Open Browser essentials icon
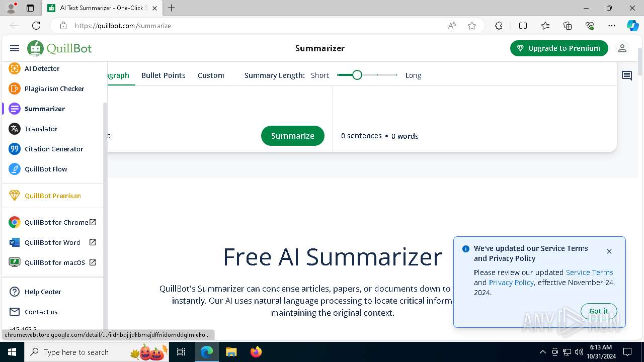Screen dimensions: 644x362 click(590, 26)
